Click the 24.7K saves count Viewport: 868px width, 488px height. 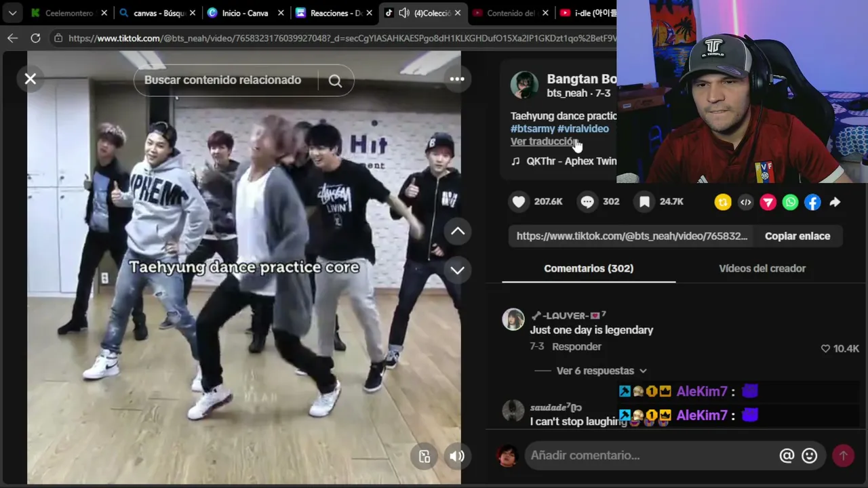pyautogui.click(x=671, y=202)
